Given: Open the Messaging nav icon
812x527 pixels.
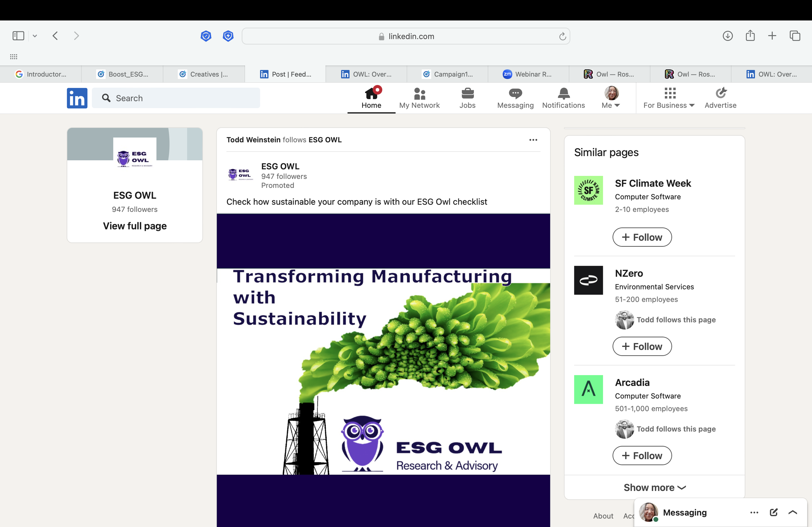Looking at the screenshot, I should 515,93.
